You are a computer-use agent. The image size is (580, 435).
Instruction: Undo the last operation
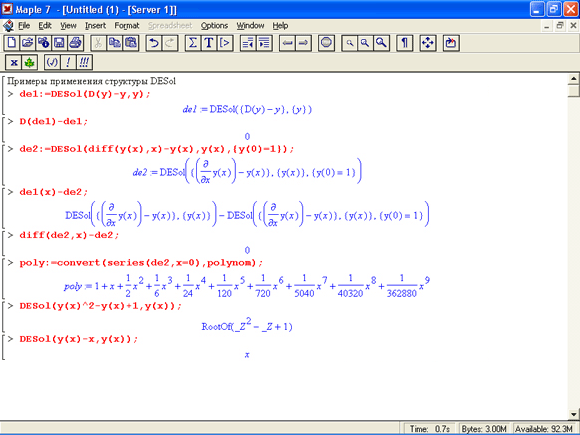(154, 43)
